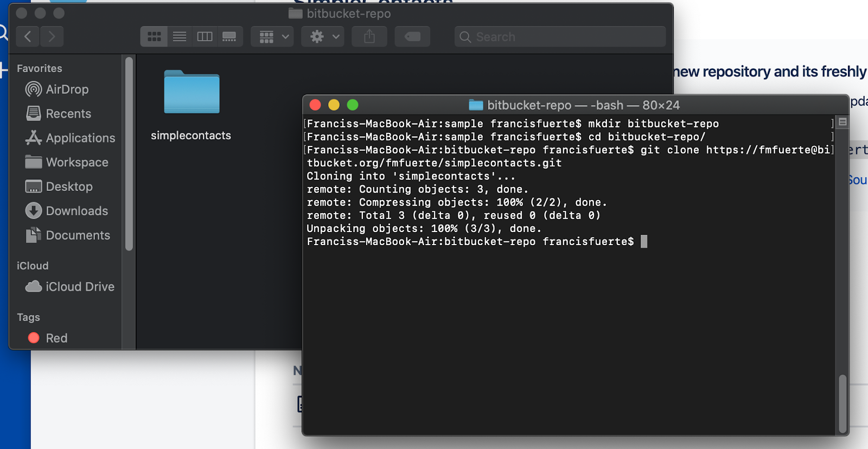The height and width of the screenshot is (449, 868).
Task: Click the 'cd bitbucket-repo/' command line
Action: pos(507,137)
